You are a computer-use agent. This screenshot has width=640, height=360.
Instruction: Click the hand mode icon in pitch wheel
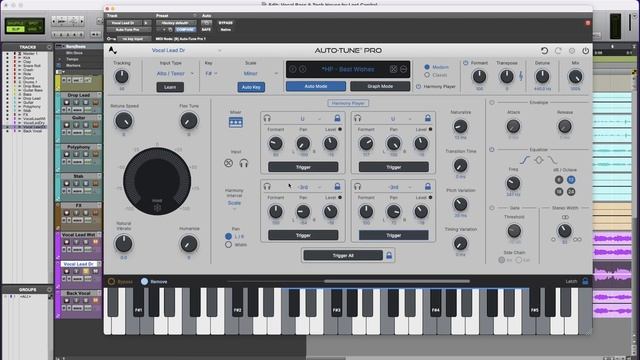157,207
